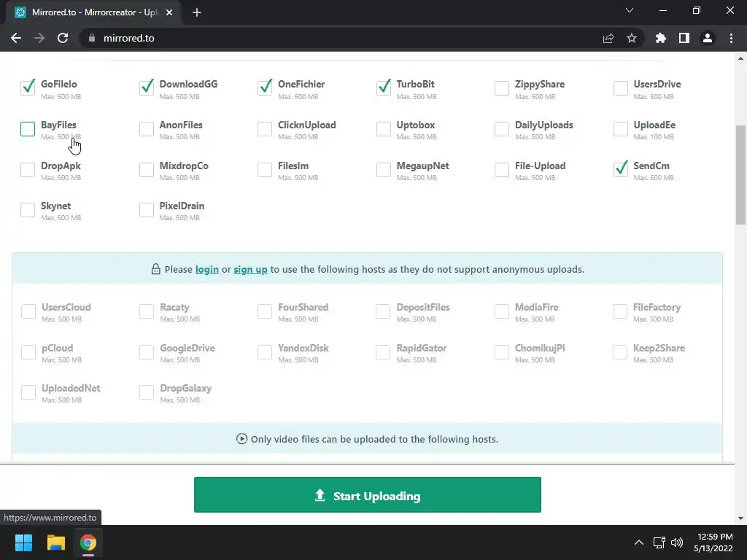The image size is (747, 560).
Task: Click the scrollbar up arrow
Action: tap(740, 58)
